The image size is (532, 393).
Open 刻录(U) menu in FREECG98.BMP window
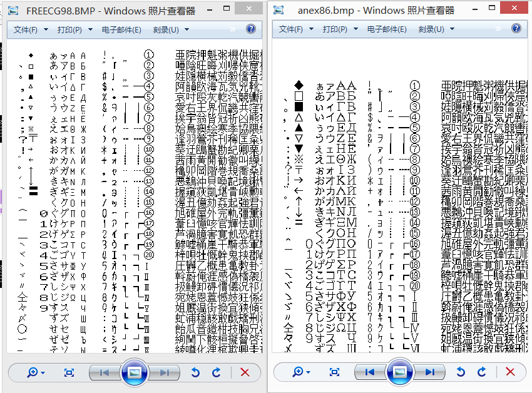[166, 30]
